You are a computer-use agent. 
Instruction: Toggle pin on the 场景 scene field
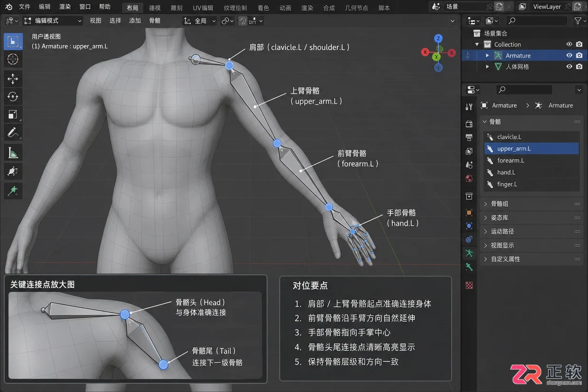coord(489,7)
